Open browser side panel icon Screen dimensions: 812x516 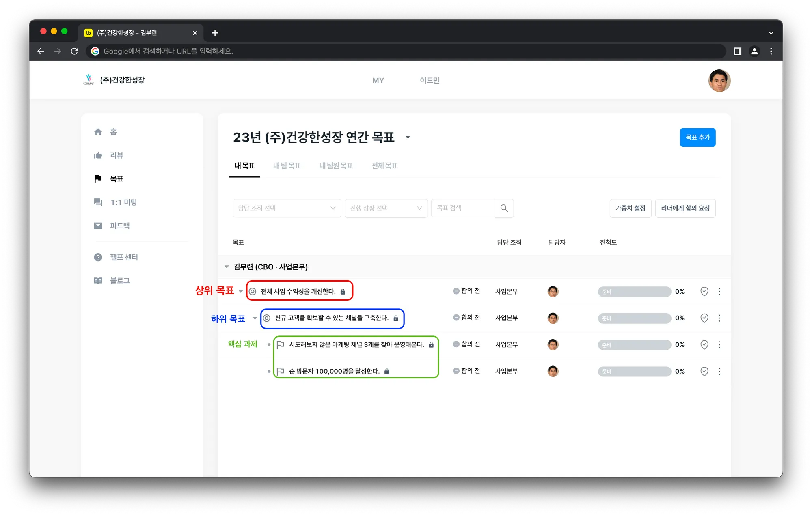pos(737,51)
